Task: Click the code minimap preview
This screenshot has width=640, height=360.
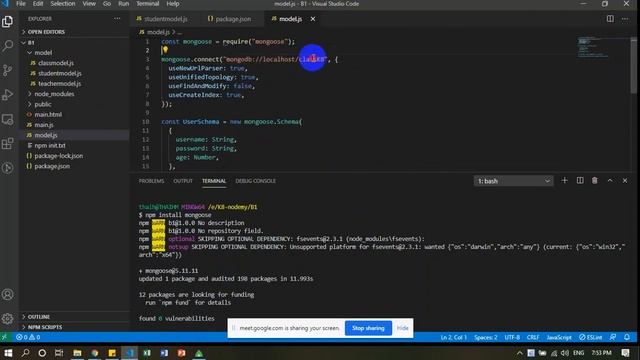Action: pyautogui.click(x=593, y=47)
